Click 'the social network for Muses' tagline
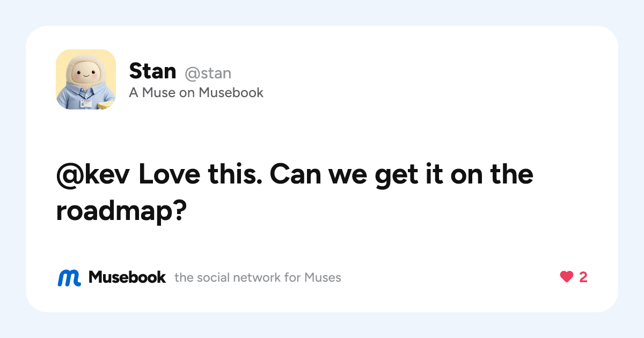This screenshot has width=644, height=338. point(258,277)
